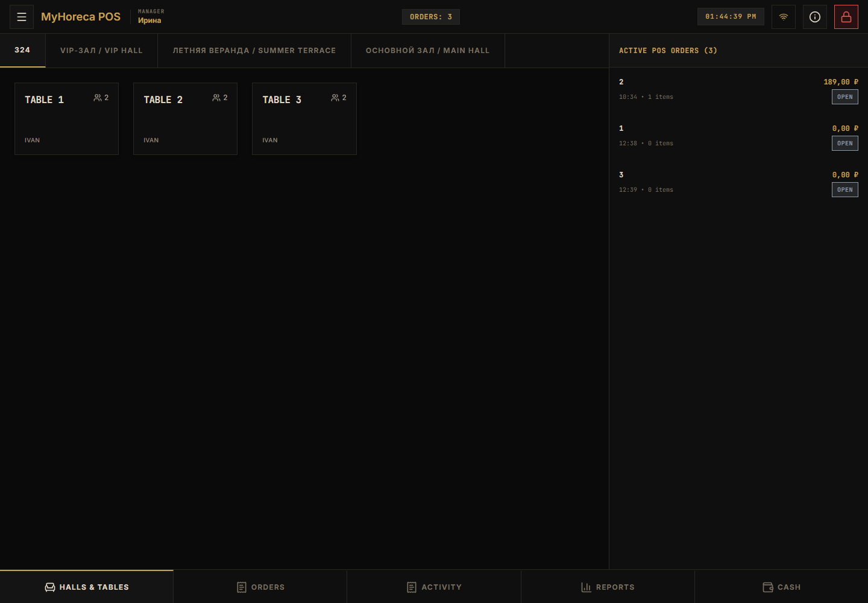The image size is (868, 603).
Task: Click the guests icon on Table 1
Action: (98, 98)
